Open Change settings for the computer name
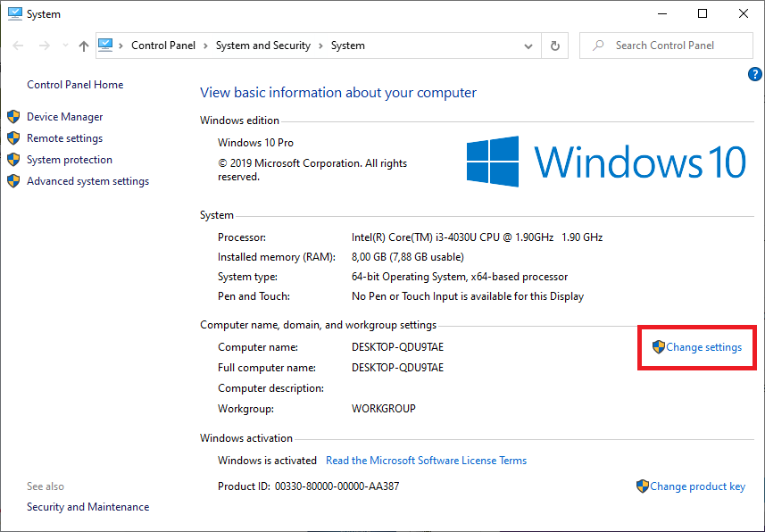 click(703, 347)
